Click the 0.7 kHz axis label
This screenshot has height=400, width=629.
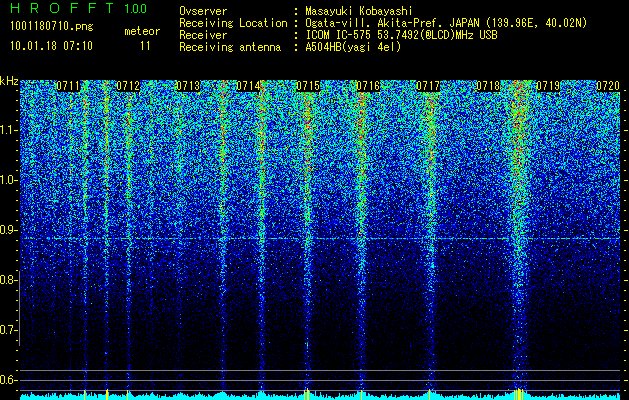tap(8, 330)
